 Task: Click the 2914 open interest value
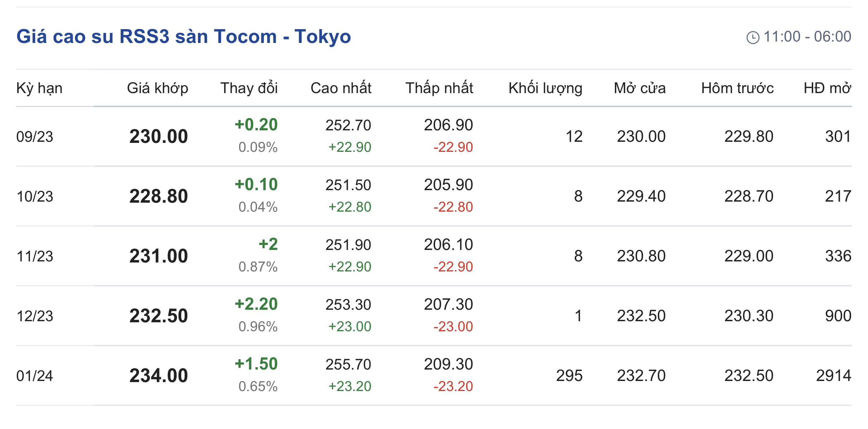click(833, 376)
